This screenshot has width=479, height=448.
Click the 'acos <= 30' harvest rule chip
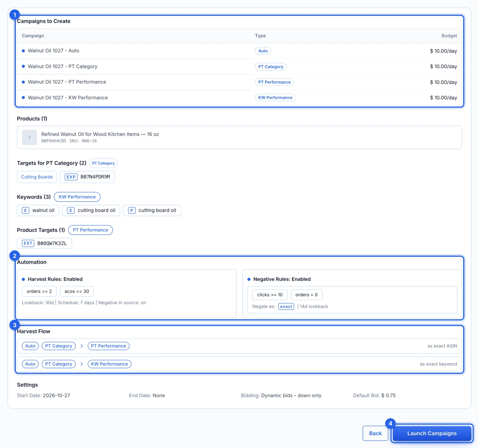77,291
